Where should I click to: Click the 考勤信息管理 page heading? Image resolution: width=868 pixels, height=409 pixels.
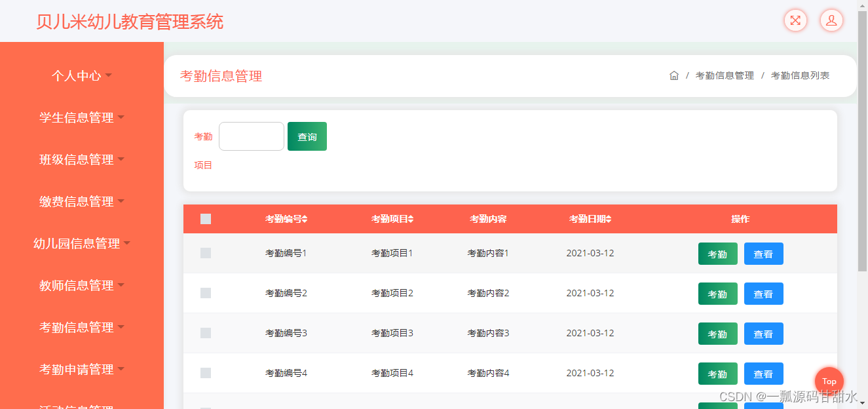click(221, 76)
